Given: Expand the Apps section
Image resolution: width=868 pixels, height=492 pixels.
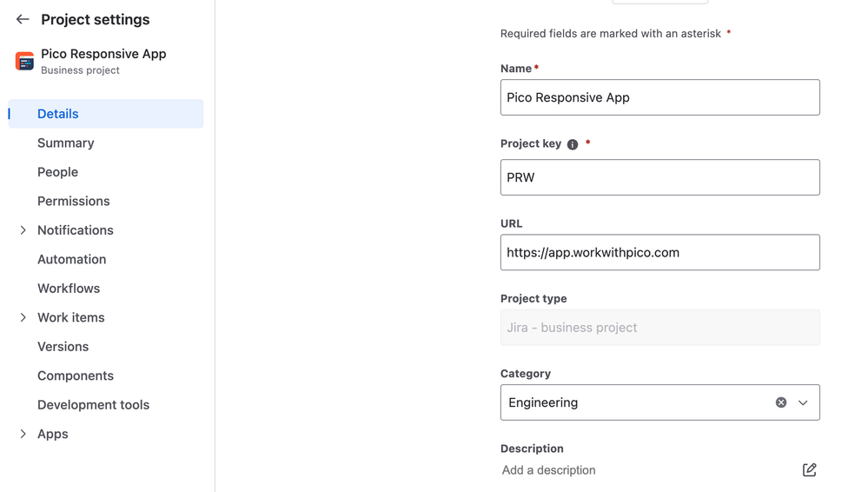Looking at the screenshot, I should point(23,434).
